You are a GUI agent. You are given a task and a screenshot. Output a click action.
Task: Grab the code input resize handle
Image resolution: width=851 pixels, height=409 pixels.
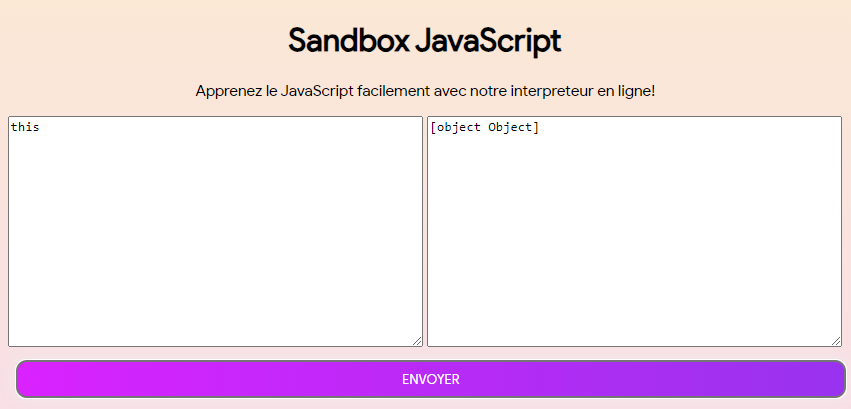coord(417,341)
